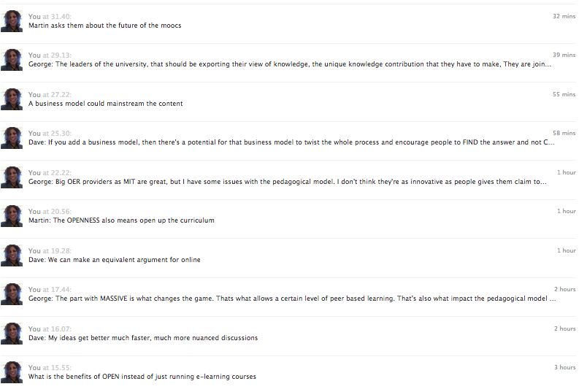Click the "32 mins" age label
The height and width of the screenshot is (392, 587).
[x=564, y=16]
